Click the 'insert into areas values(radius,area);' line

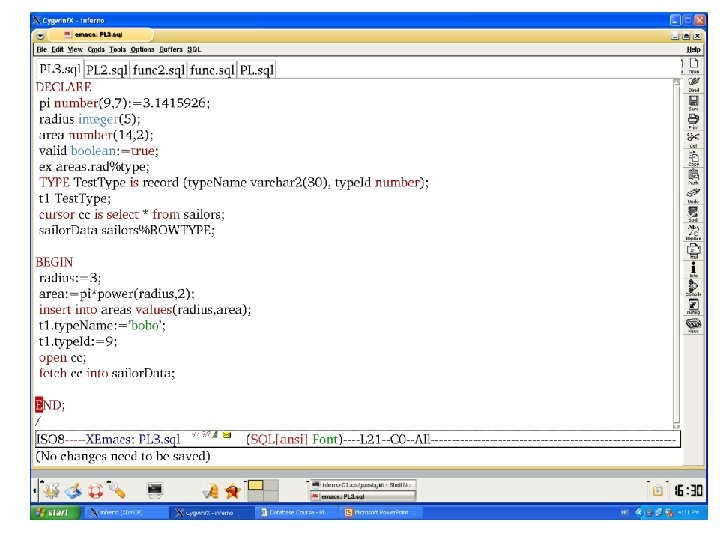coord(145,310)
